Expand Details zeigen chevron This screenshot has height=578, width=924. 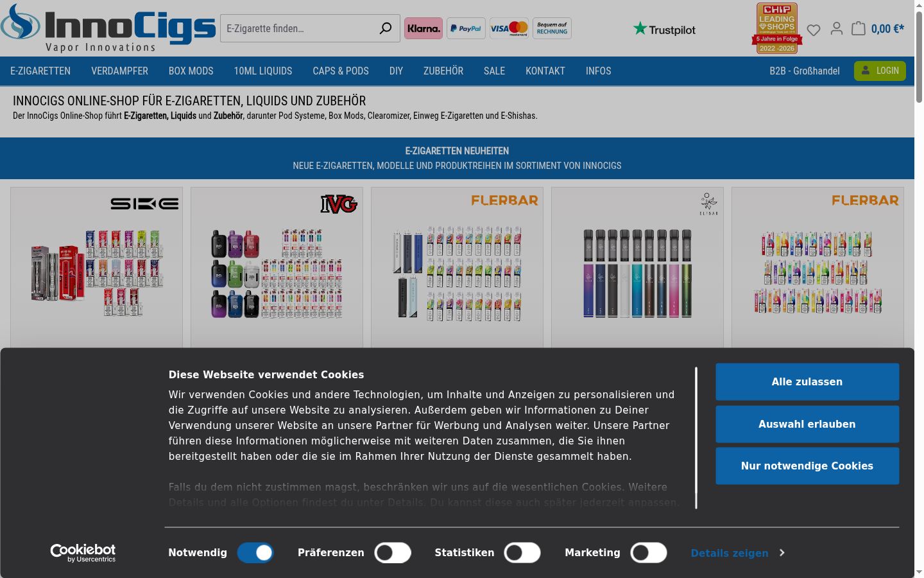click(x=782, y=553)
